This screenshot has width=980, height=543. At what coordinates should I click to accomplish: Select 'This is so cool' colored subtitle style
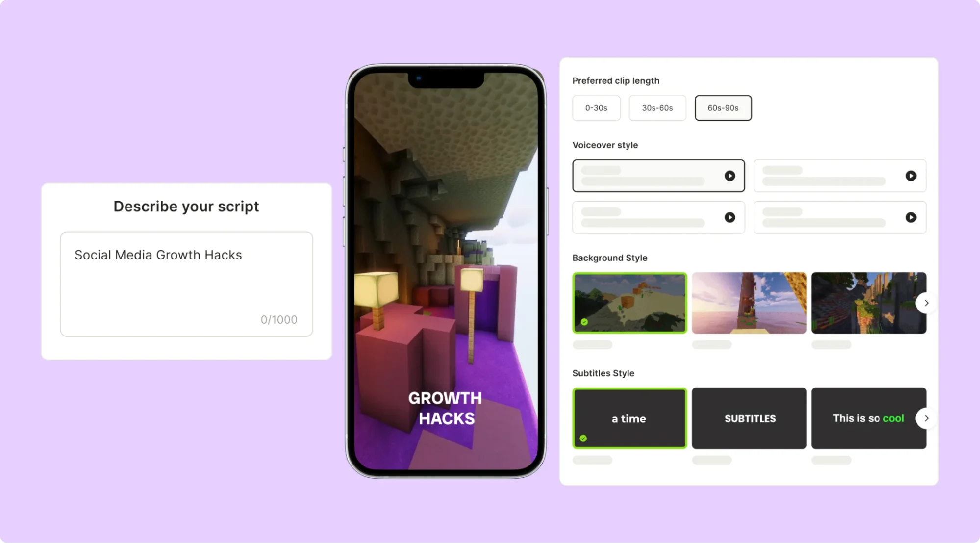pyautogui.click(x=868, y=418)
